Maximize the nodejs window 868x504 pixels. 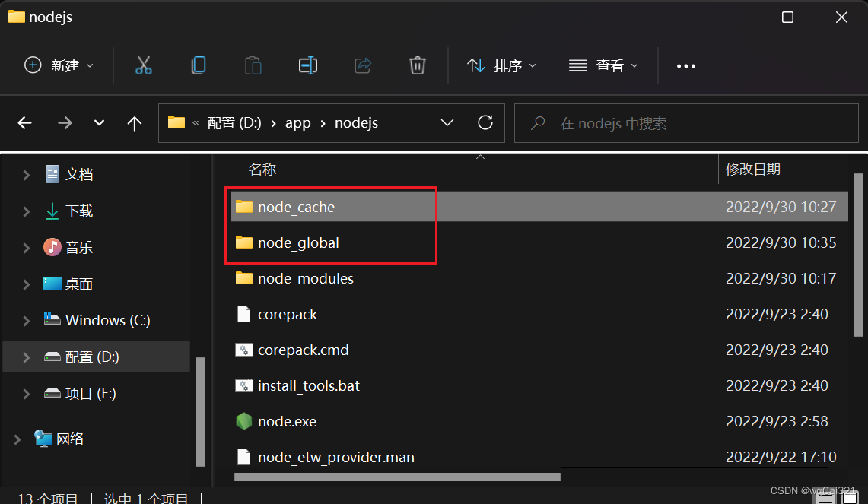(787, 17)
